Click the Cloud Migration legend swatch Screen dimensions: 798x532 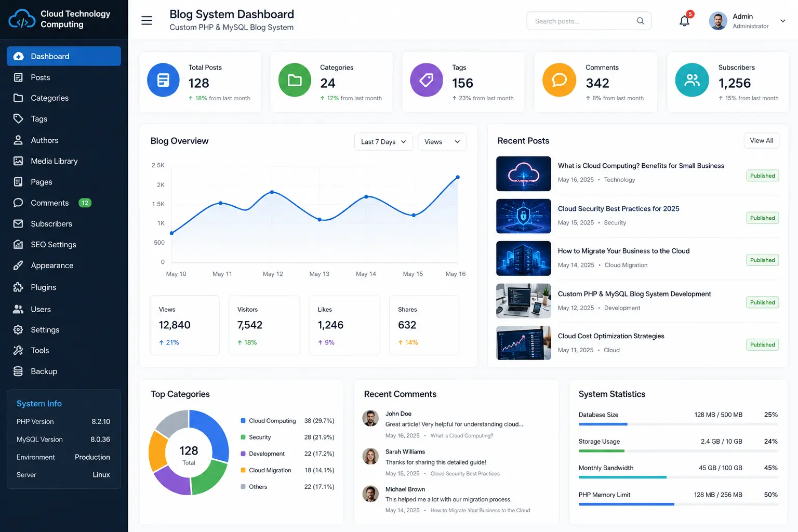pyautogui.click(x=243, y=470)
